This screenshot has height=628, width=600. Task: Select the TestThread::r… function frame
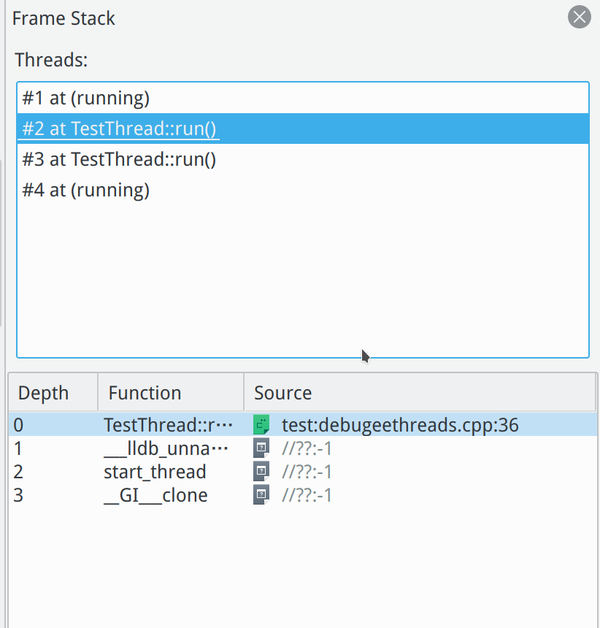(168, 424)
